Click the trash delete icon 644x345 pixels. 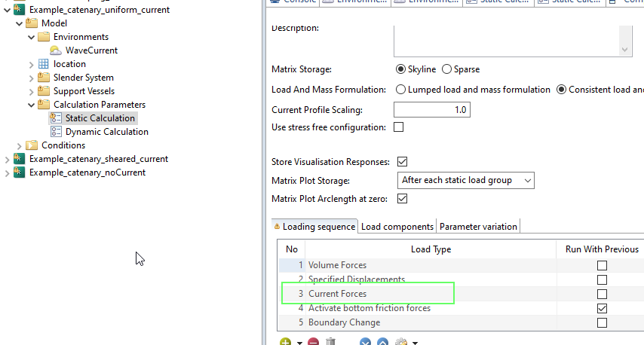[x=330, y=343]
